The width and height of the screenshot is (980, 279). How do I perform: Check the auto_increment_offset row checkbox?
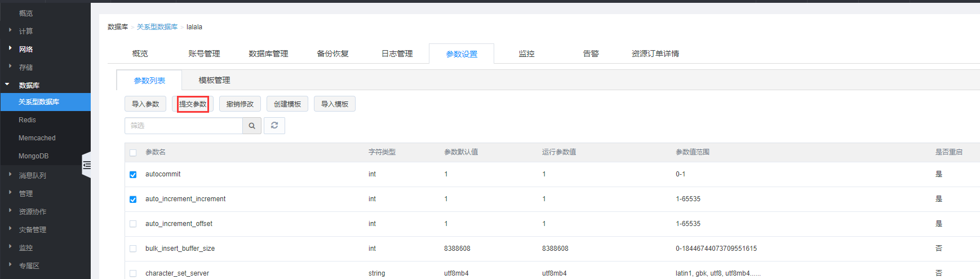[x=133, y=224]
